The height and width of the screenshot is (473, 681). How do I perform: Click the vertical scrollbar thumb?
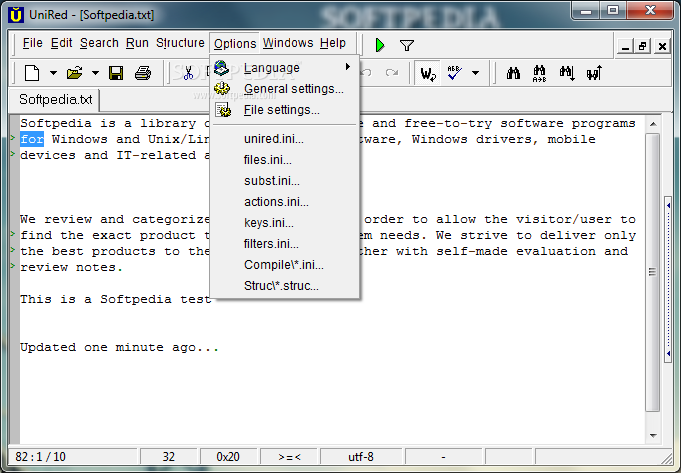(x=652, y=272)
